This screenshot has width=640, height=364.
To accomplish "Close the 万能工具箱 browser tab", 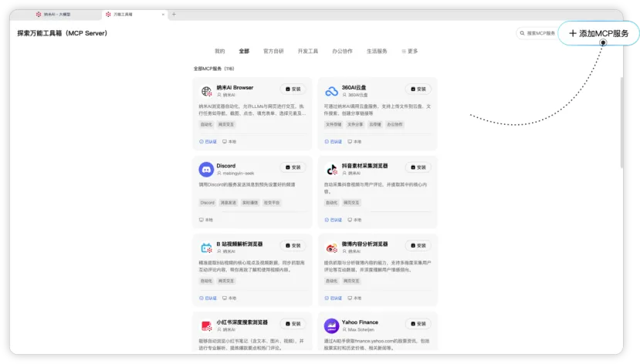I will (163, 14).
